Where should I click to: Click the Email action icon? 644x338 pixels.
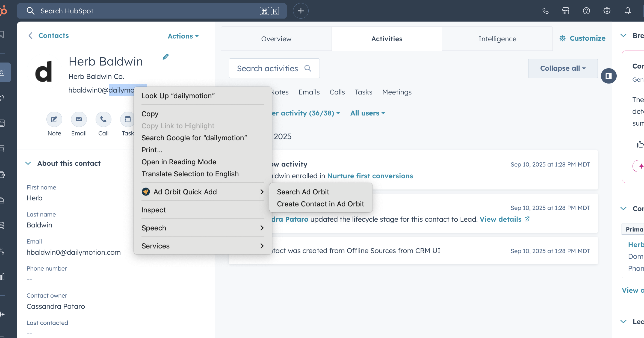(79, 119)
